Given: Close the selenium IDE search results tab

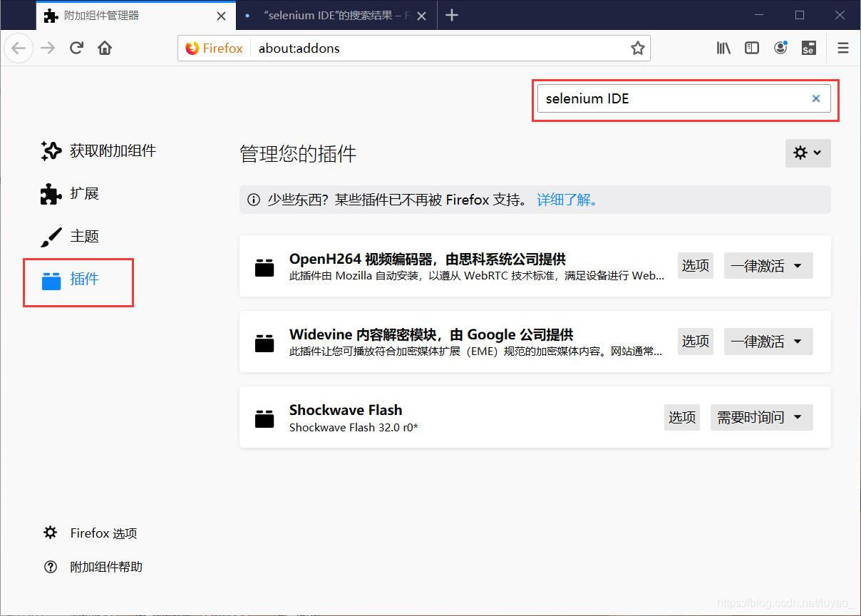Looking at the screenshot, I should [422, 16].
